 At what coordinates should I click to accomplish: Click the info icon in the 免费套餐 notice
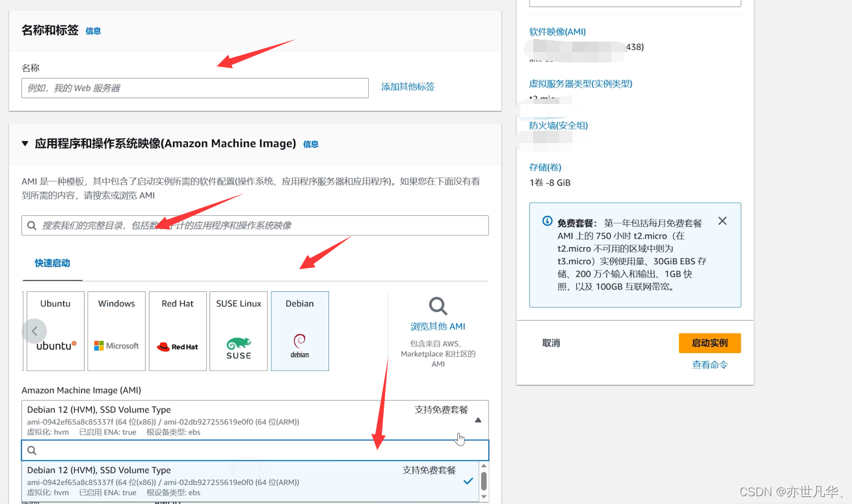[547, 221]
